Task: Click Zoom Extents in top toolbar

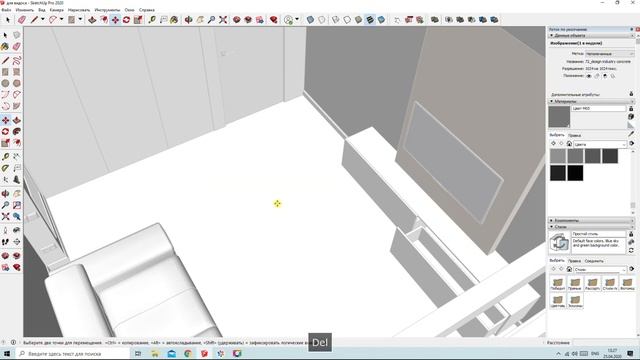Action: pos(223,20)
